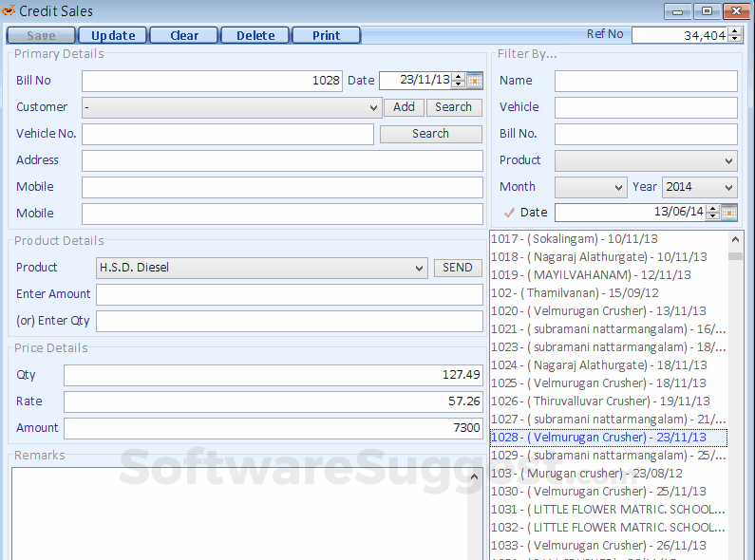
Task: Expand the Filter By Product dropdown
Action: [728, 160]
